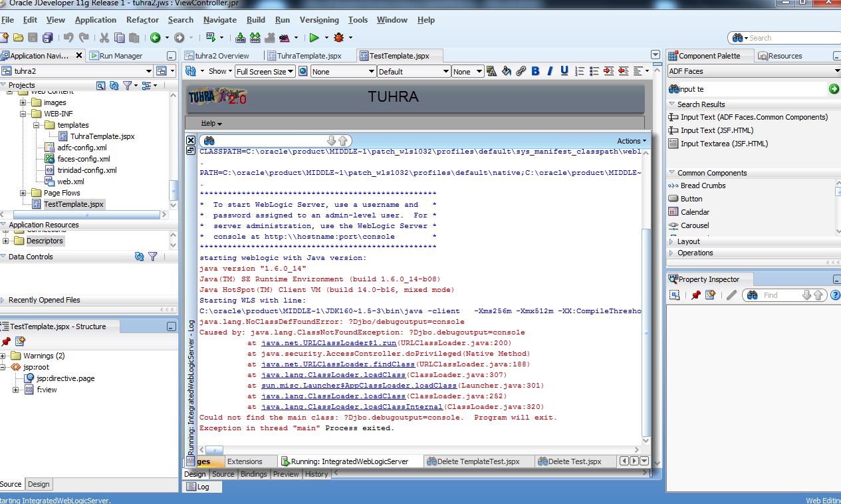841x504 pixels.
Task: Click the find-previous up arrow in the log
Action: [x=343, y=141]
